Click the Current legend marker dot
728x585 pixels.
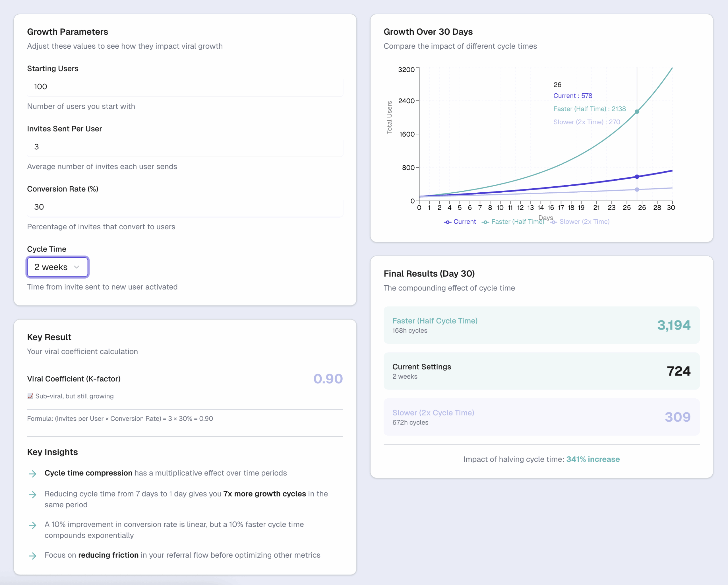448,222
